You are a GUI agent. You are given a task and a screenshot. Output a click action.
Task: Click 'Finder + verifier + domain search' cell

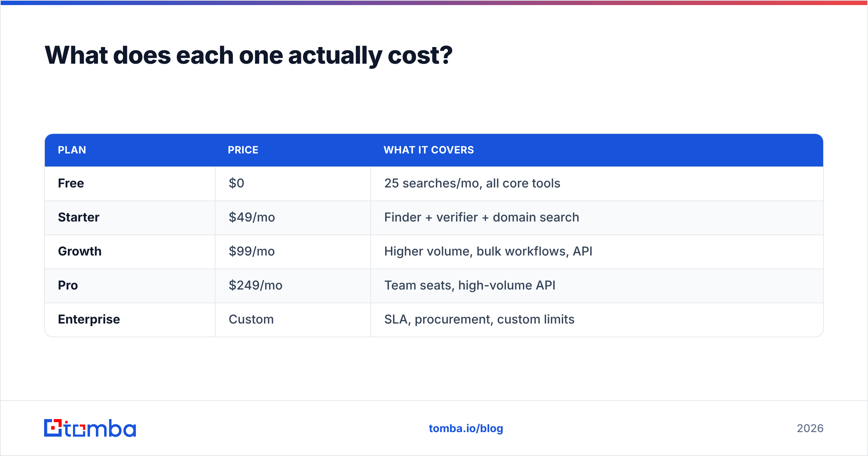(597, 218)
